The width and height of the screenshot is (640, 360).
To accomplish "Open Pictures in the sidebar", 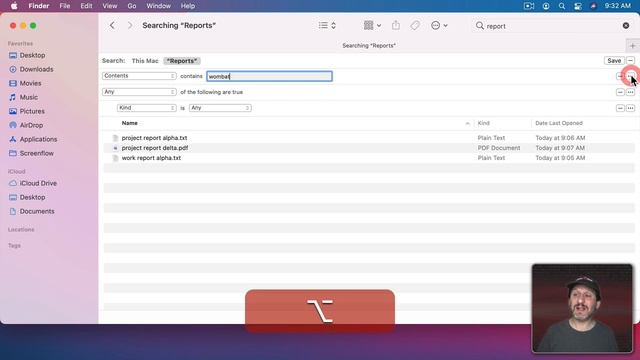I will [x=32, y=111].
